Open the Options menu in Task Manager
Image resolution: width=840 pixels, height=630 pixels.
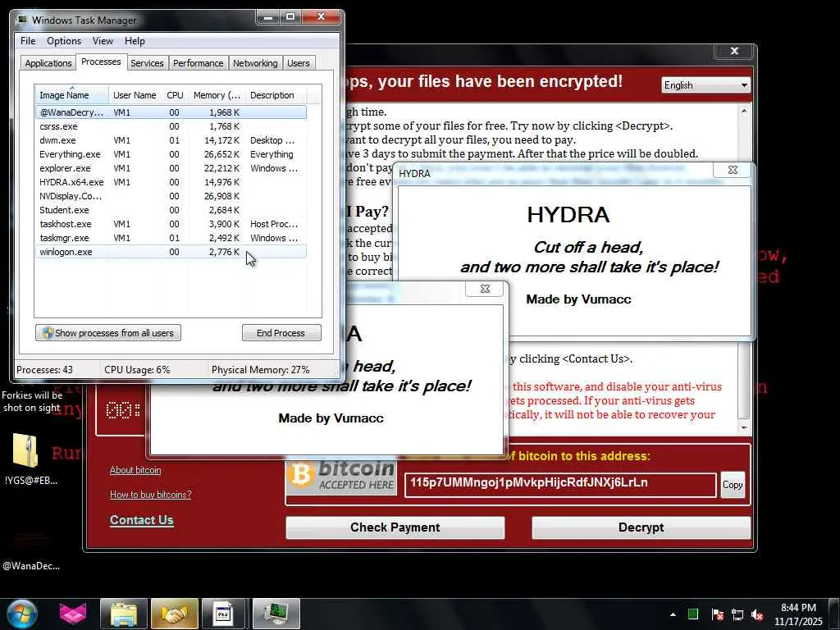point(64,41)
